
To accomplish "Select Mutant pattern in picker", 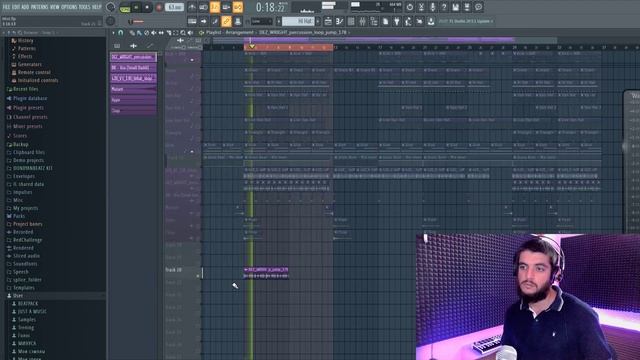I will point(133,89).
